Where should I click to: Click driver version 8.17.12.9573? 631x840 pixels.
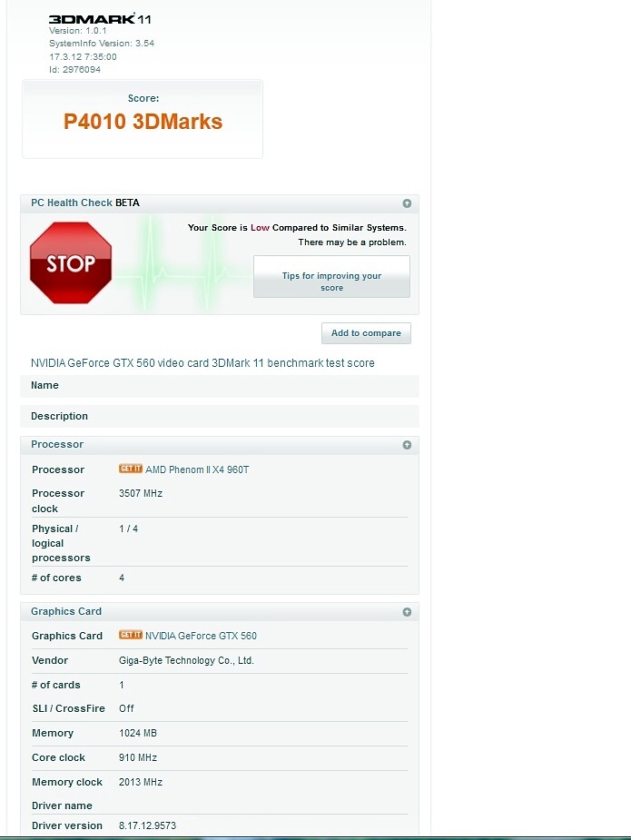pyautogui.click(x=147, y=826)
